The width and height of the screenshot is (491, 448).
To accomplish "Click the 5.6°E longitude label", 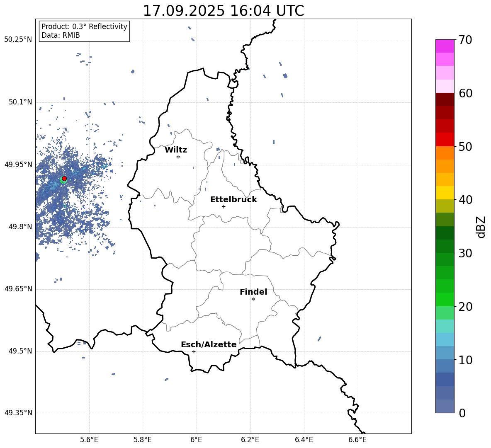I will tap(89, 440).
